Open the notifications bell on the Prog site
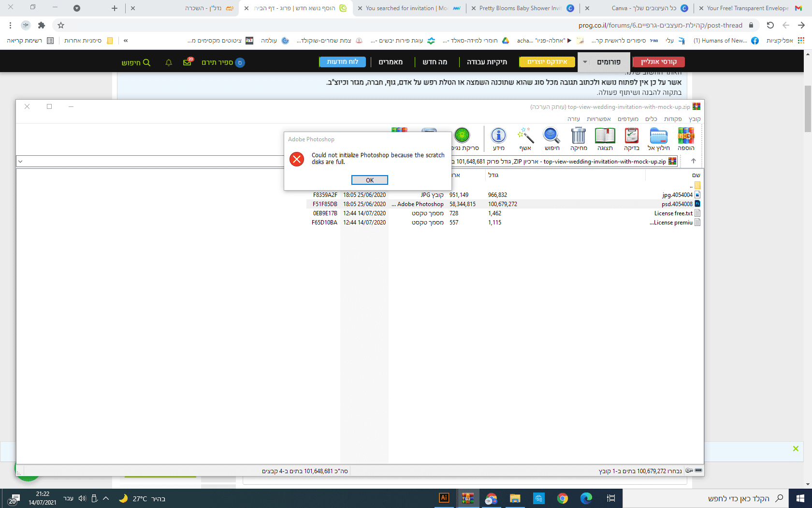The image size is (812, 508). 169,62
